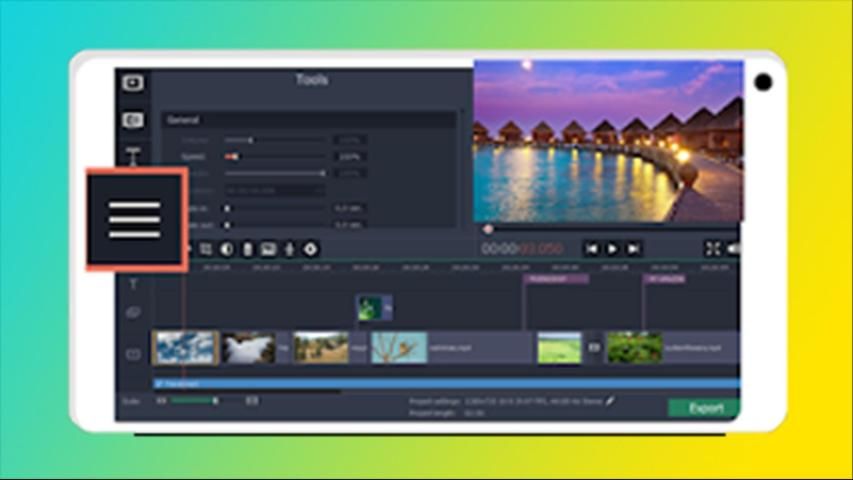Skip to the next frame
This screenshot has width=853, height=480.
[x=633, y=249]
